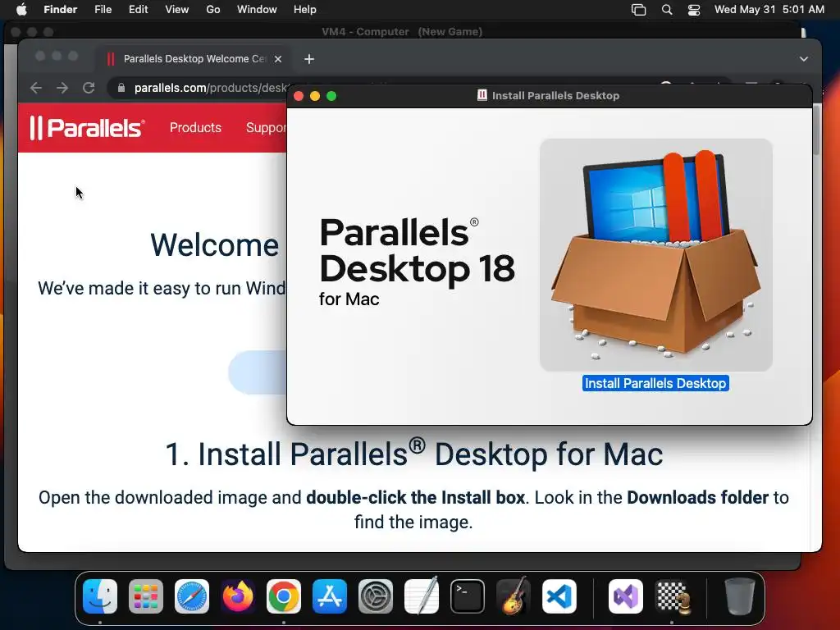This screenshot has height=630, width=840.
Task: Expand Chrome tab search chevron
Action: point(804,59)
